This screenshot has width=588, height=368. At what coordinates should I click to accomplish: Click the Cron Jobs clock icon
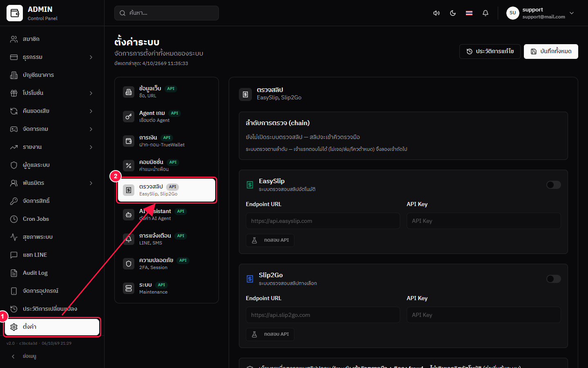click(14, 219)
